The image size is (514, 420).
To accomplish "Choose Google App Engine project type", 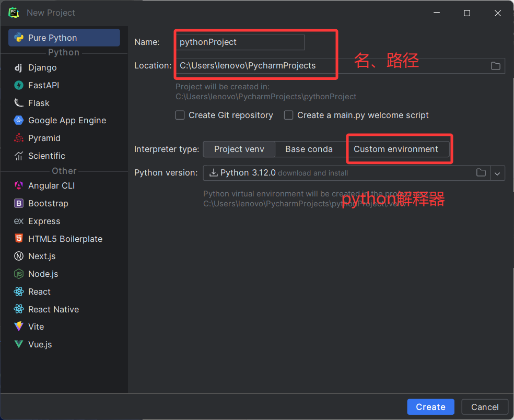I will [64, 120].
